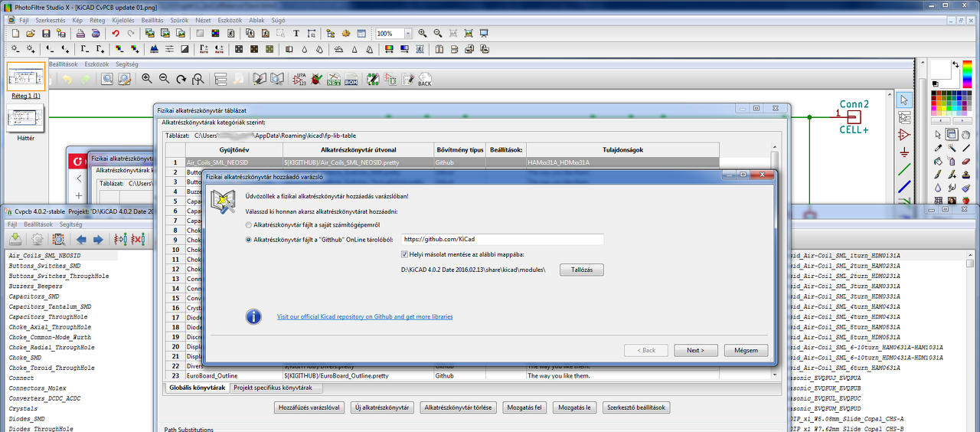Viewport: 980px width, 432px height.
Task: Select the Eraser tool
Action: pyautogui.click(x=965, y=161)
